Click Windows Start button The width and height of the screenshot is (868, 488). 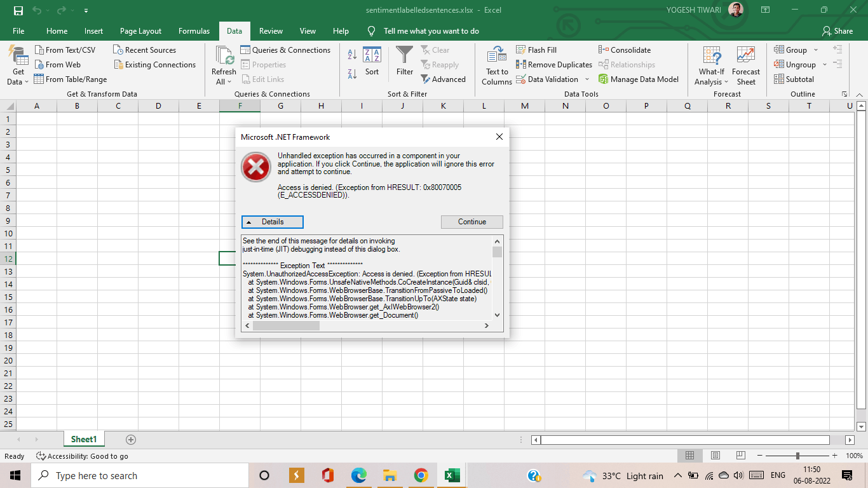[15, 475]
